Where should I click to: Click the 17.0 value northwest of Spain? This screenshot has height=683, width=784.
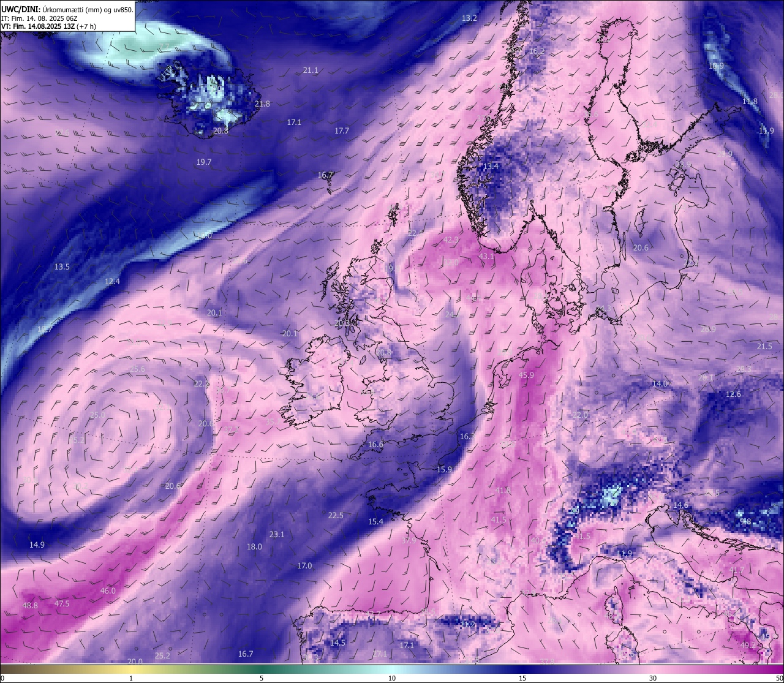[x=304, y=566]
